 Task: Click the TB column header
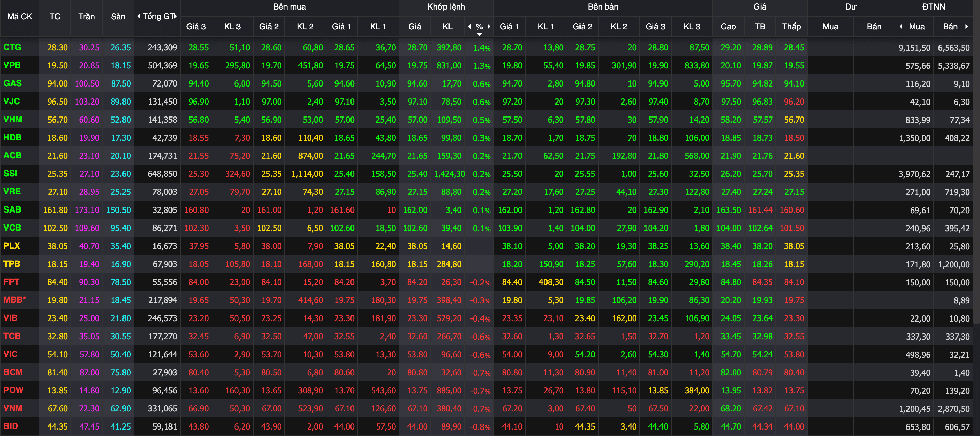pyautogui.click(x=760, y=27)
